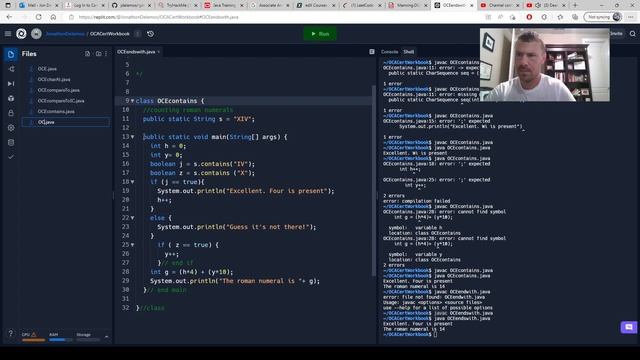Click the CPU usage bar
640x360 pixels.
click(x=33, y=340)
